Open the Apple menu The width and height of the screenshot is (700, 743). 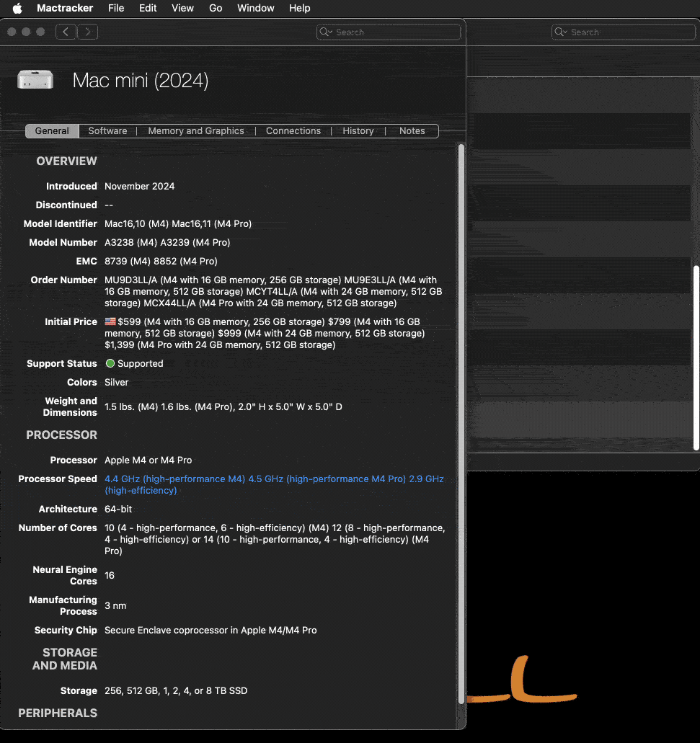coord(17,8)
